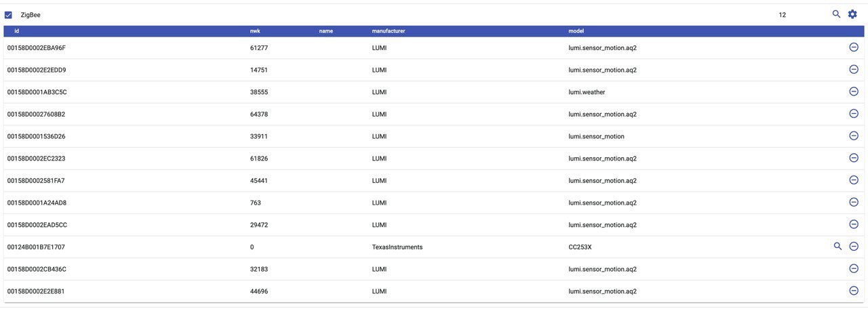Select id 00158D0002E2E881 cell
Viewport: 868px width, 311px height.
[x=36, y=291]
